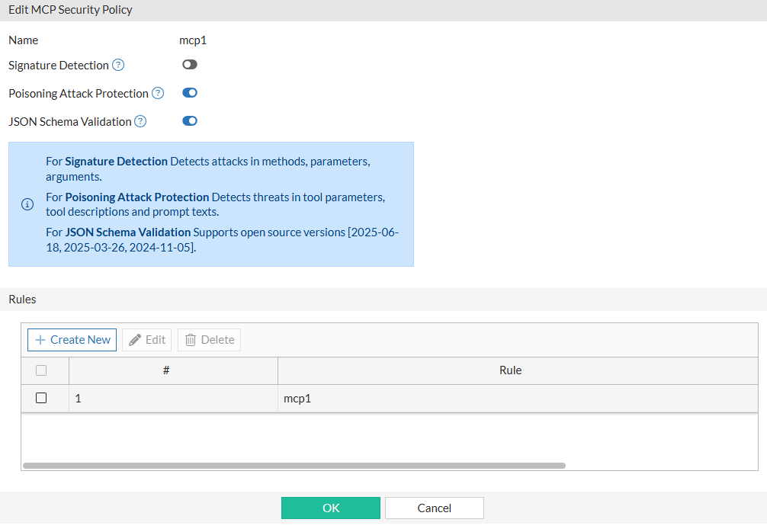Click the plus icon on Create New
767x532 pixels.
(x=40, y=340)
